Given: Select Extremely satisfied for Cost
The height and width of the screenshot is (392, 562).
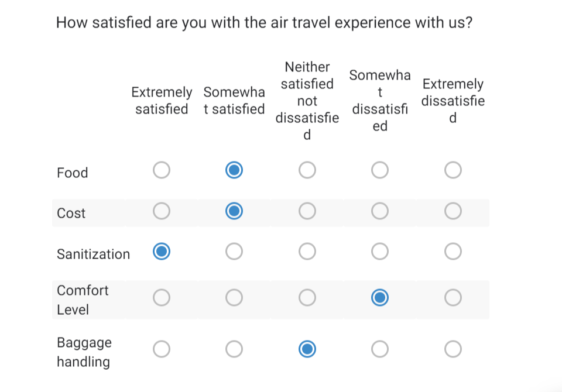Looking at the screenshot, I should pos(162,211).
